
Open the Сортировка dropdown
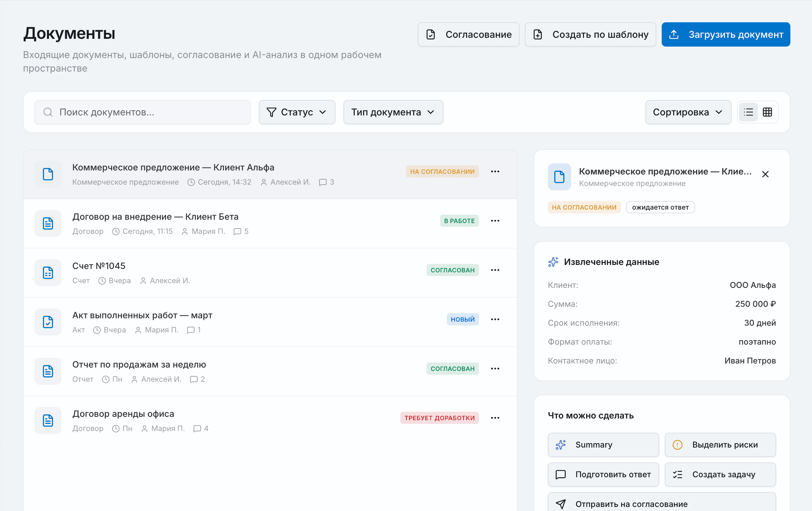pos(688,112)
